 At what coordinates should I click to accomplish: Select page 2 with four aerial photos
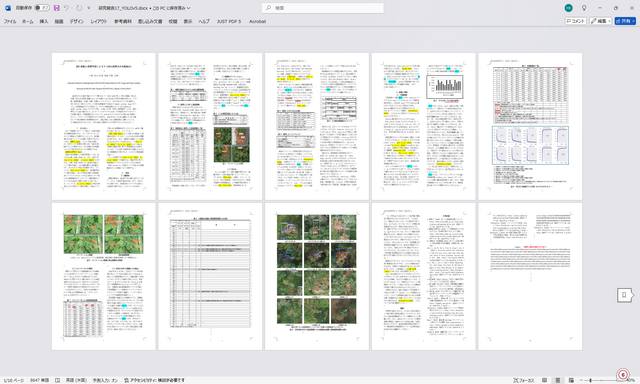[210, 126]
